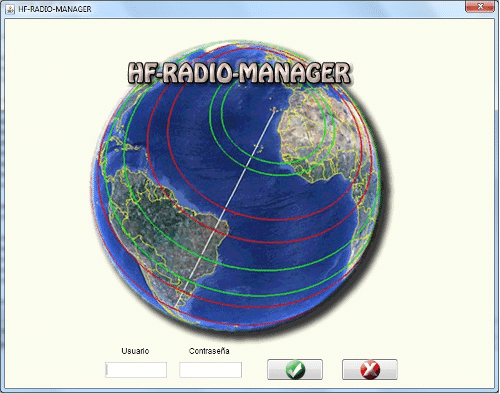500x394 pixels.
Task: Open the Java window icon menu
Action: [10, 9]
